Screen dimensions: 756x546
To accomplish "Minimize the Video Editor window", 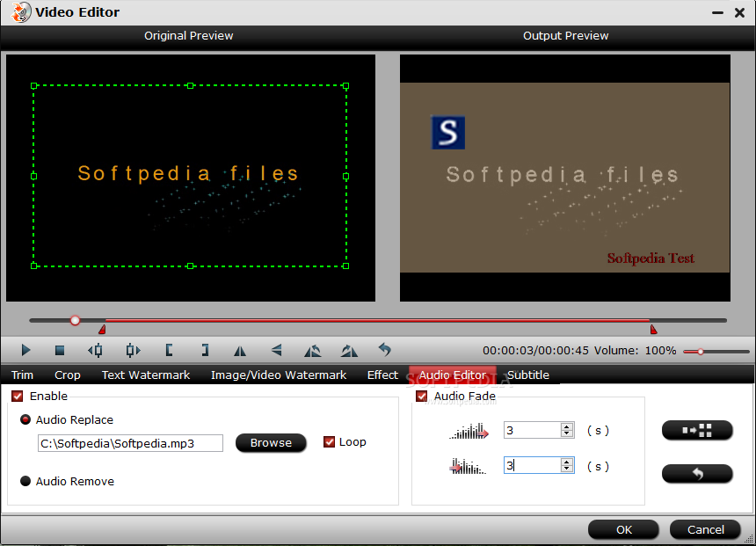I will [717, 13].
